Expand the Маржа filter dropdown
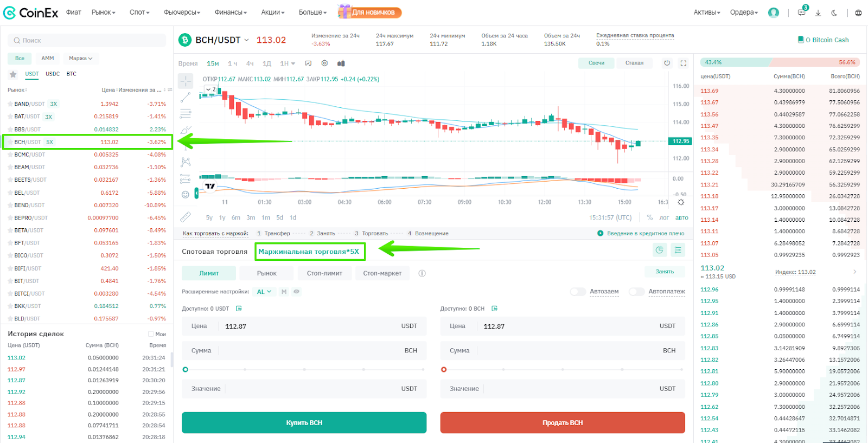The width and height of the screenshot is (868, 443). (x=81, y=59)
